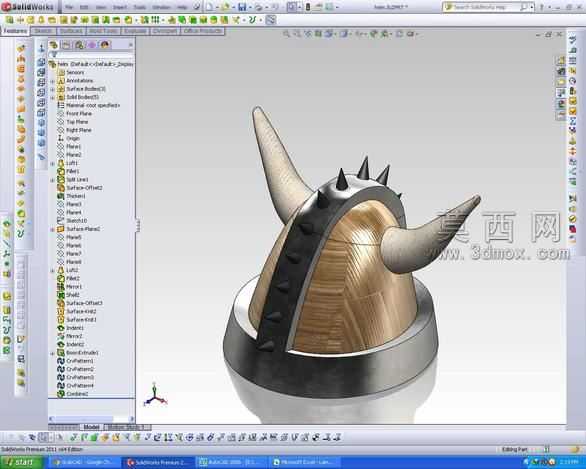Viewport: 586px width, 469px height.
Task: Switch to the Evaluate tab
Action: (x=135, y=31)
